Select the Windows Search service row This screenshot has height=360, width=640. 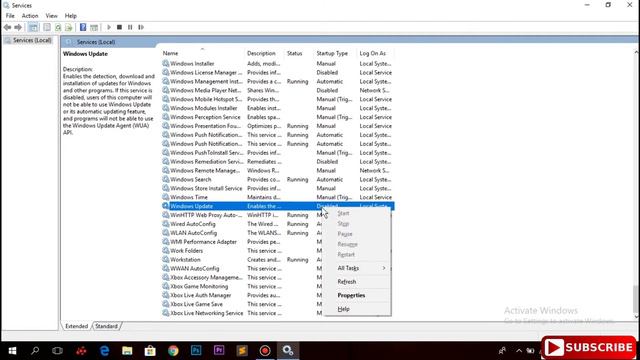point(278,180)
